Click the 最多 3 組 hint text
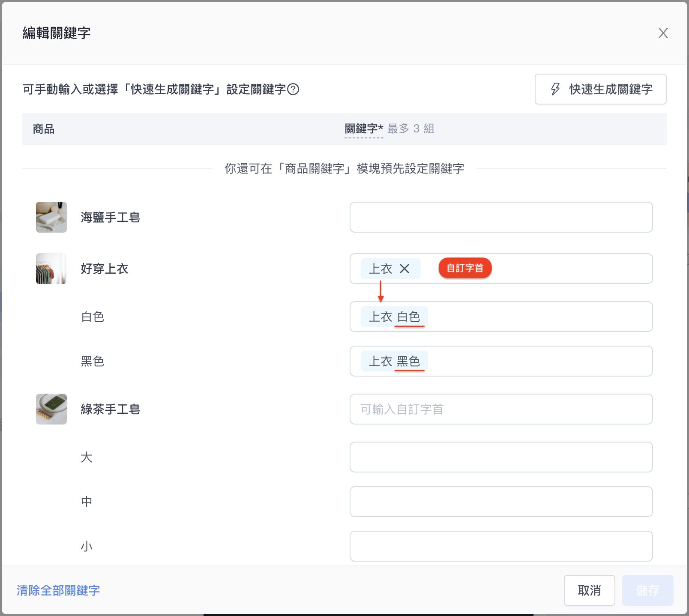The image size is (689, 616). point(411,129)
